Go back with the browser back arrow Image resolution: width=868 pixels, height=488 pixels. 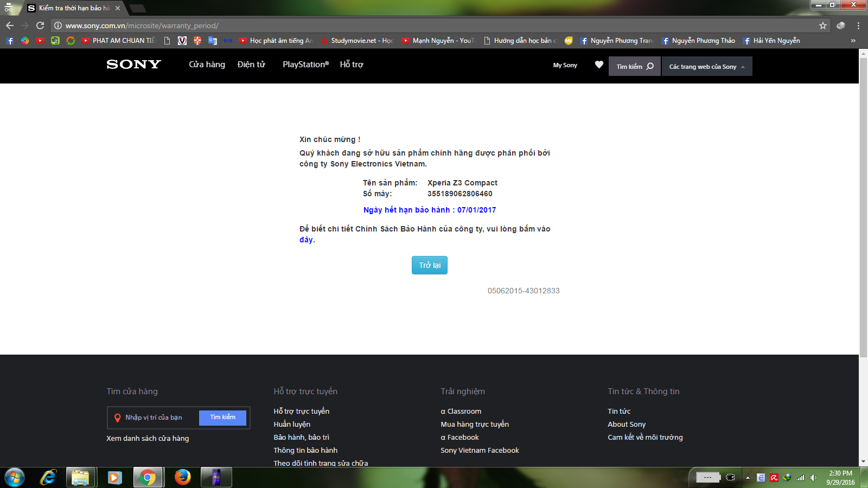pyautogui.click(x=10, y=25)
